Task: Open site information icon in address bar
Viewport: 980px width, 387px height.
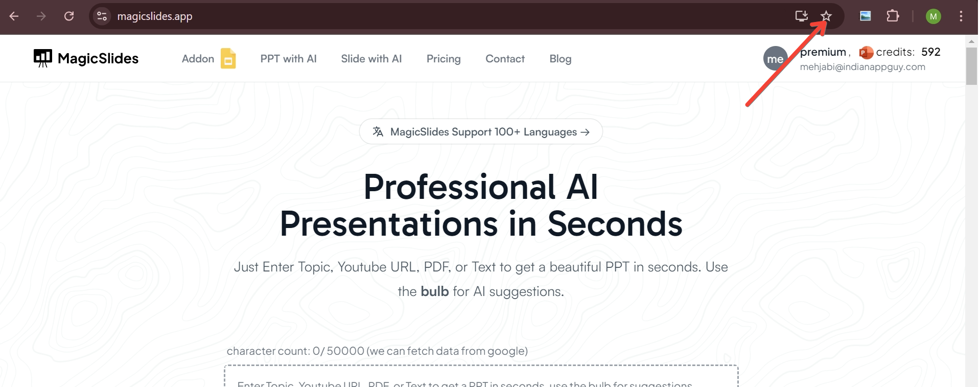Action: click(x=102, y=16)
